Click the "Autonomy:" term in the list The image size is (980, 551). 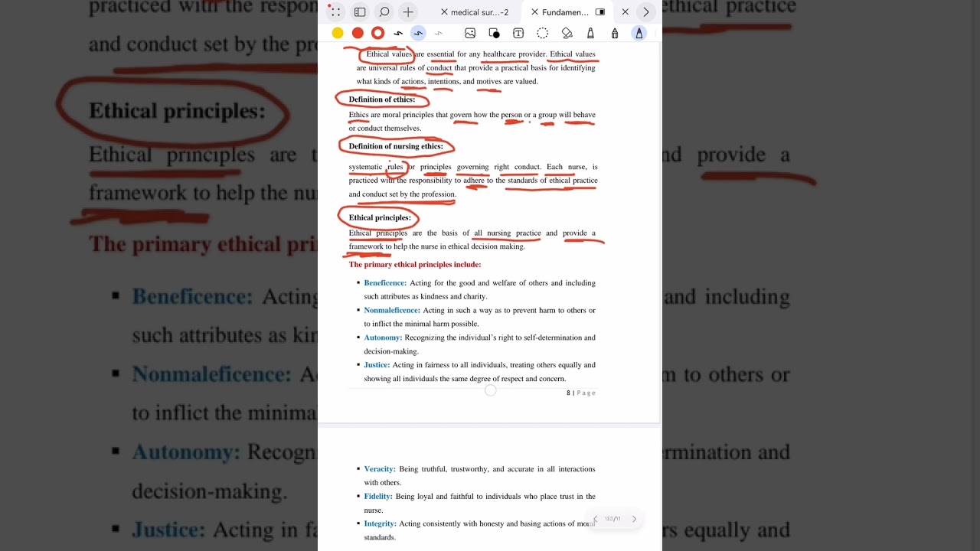point(383,337)
